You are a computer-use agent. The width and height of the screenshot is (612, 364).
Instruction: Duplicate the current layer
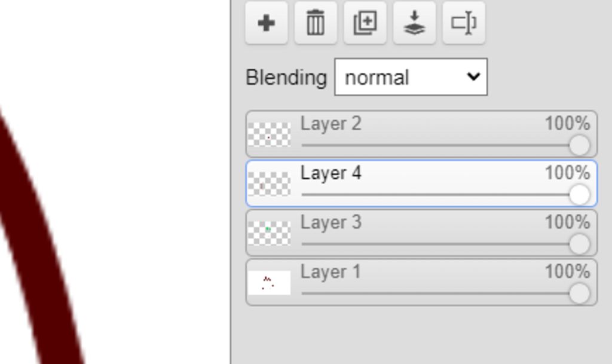[x=365, y=23]
